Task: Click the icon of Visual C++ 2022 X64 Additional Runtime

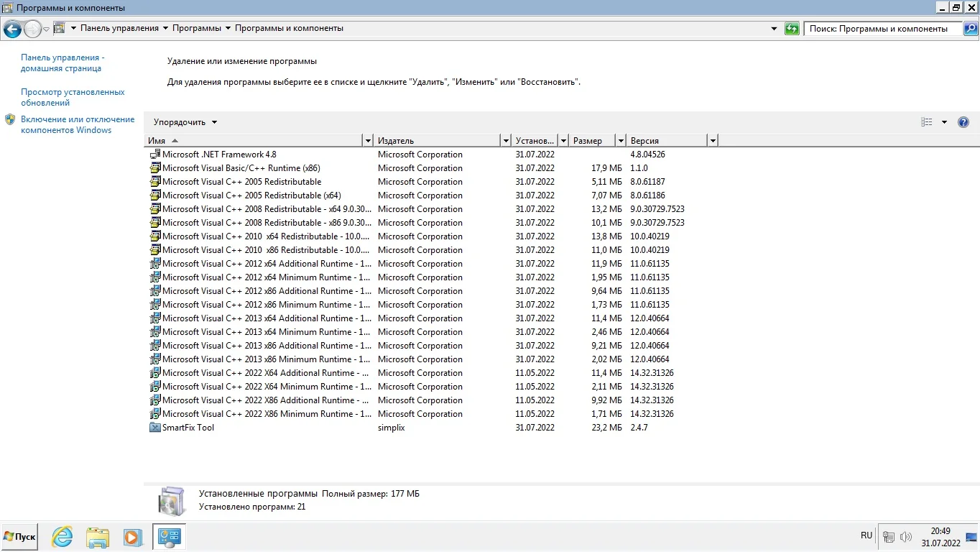Action: pyautogui.click(x=154, y=373)
